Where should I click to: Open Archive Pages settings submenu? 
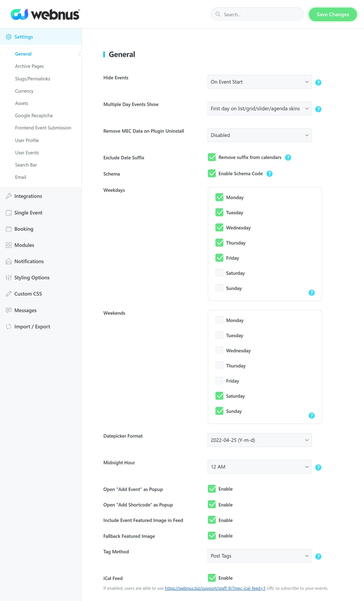(29, 66)
